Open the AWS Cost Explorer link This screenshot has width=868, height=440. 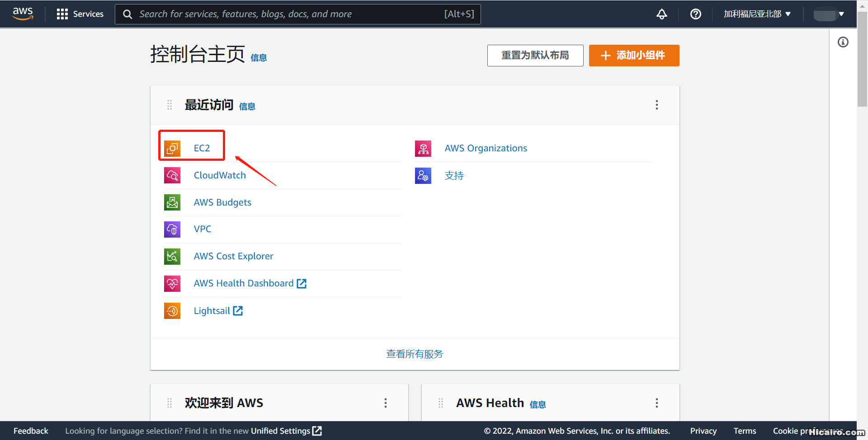(233, 256)
